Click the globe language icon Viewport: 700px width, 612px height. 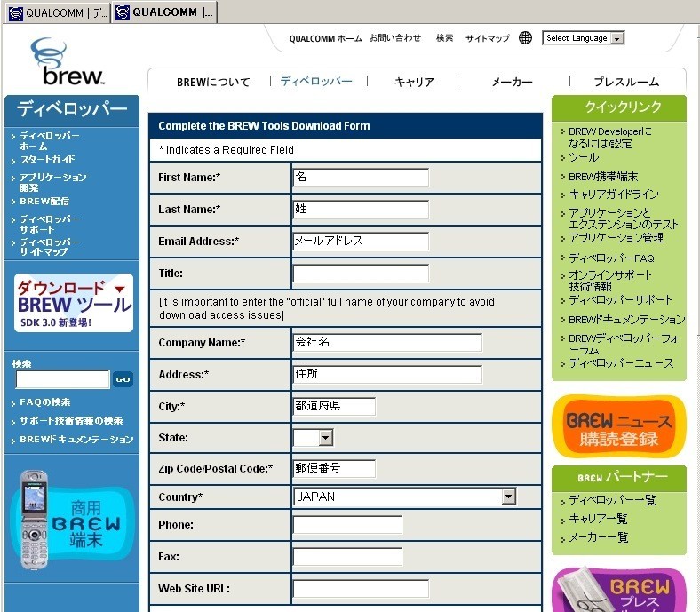click(525, 38)
